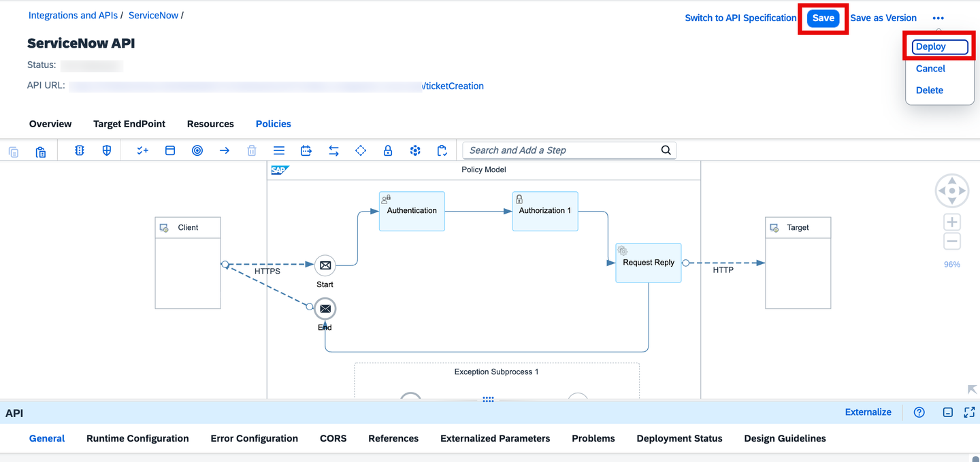Open help with the question mark icon
This screenshot has height=462, width=980.
tap(919, 412)
